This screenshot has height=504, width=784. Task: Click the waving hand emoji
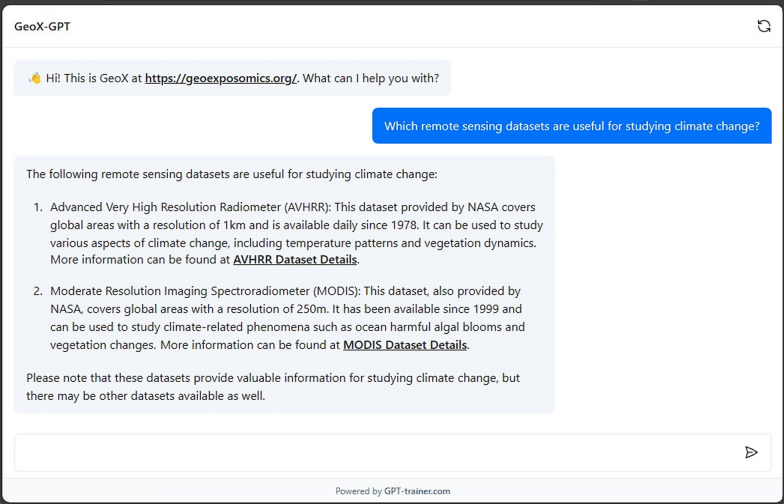34,78
